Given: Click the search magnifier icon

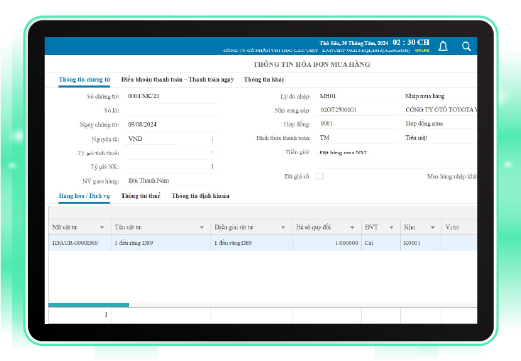Looking at the screenshot, I should click(x=466, y=46).
